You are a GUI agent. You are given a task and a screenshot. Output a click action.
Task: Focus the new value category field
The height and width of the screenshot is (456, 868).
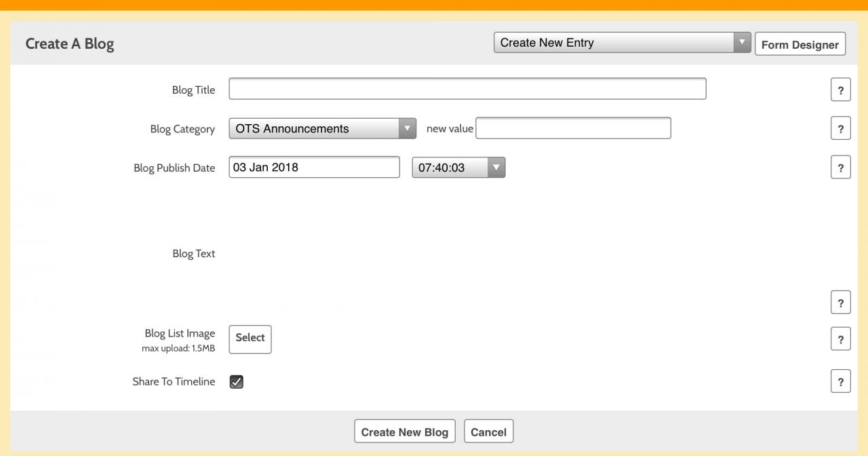(573, 128)
